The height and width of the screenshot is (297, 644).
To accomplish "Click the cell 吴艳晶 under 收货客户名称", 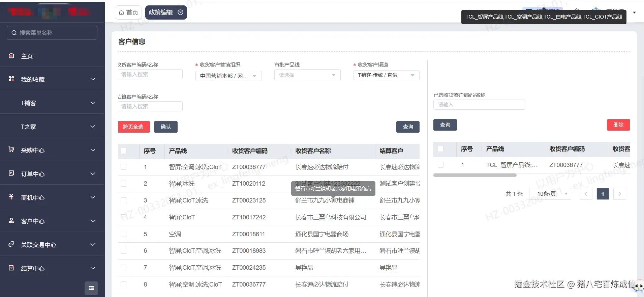I will (304, 268).
